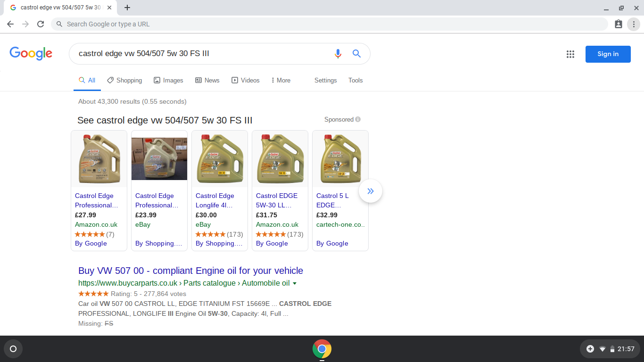Open Chrome three-dot menu
Image resolution: width=644 pixels, height=362 pixels.
(634, 24)
